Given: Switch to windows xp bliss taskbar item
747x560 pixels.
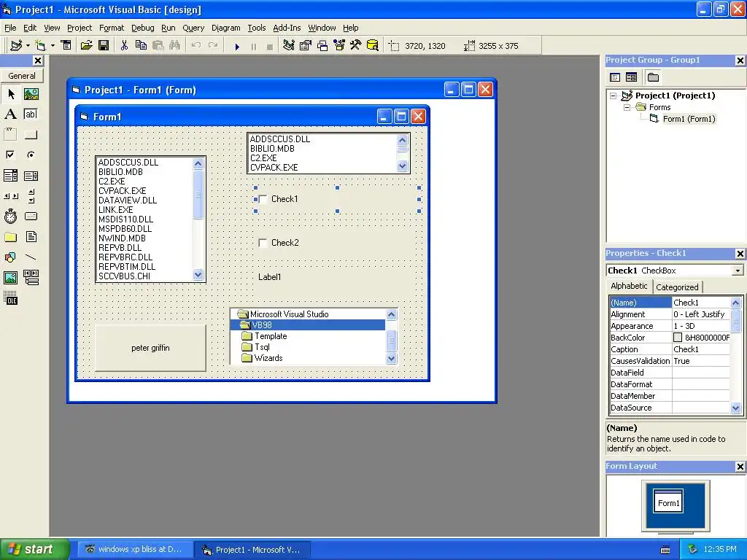Looking at the screenshot, I should click(135, 550).
